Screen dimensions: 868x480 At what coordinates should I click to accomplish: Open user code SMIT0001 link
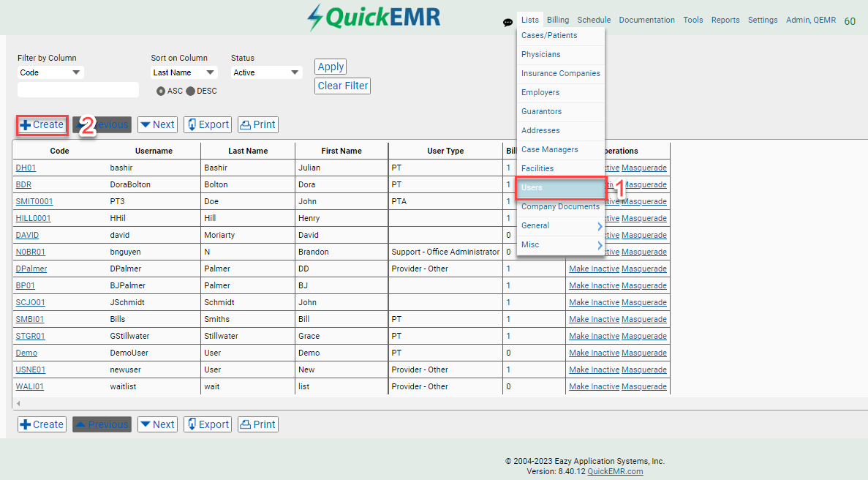pos(34,201)
